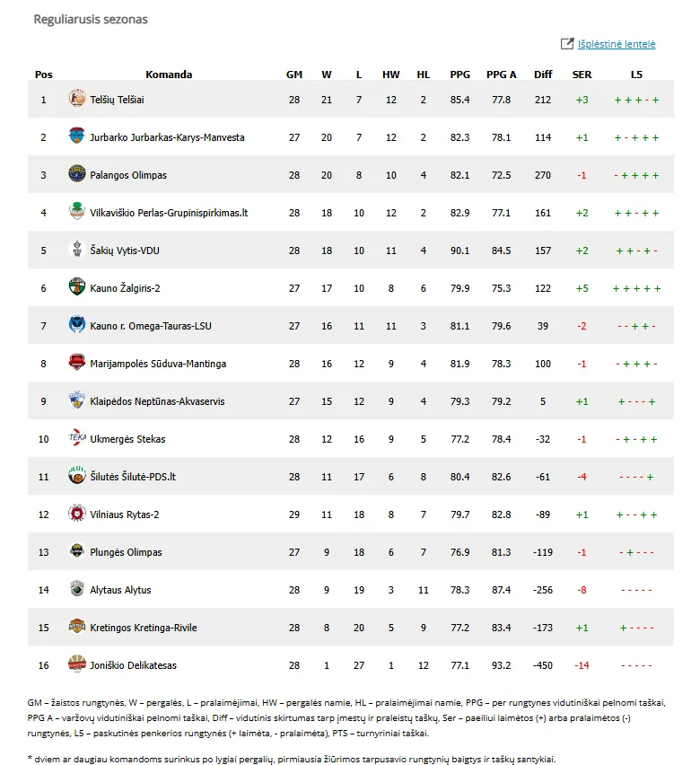This screenshot has width=700, height=765.
Task: Click the Diff column header
Action: [x=543, y=75]
